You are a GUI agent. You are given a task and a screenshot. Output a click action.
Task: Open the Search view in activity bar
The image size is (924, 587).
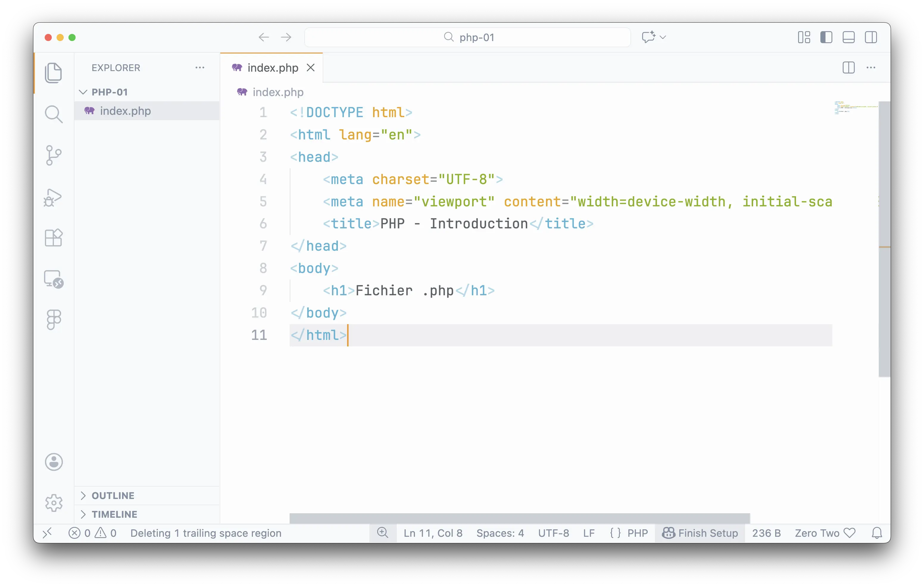click(53, 114)
